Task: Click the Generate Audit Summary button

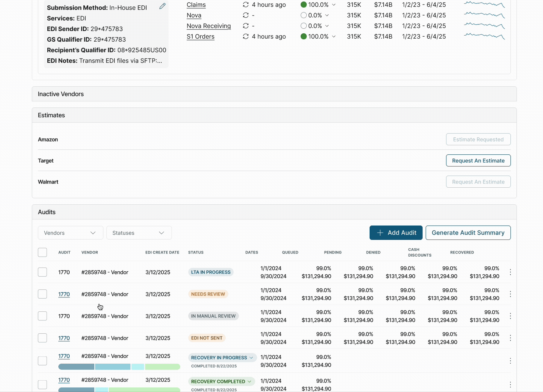Action: click(468, 233)
